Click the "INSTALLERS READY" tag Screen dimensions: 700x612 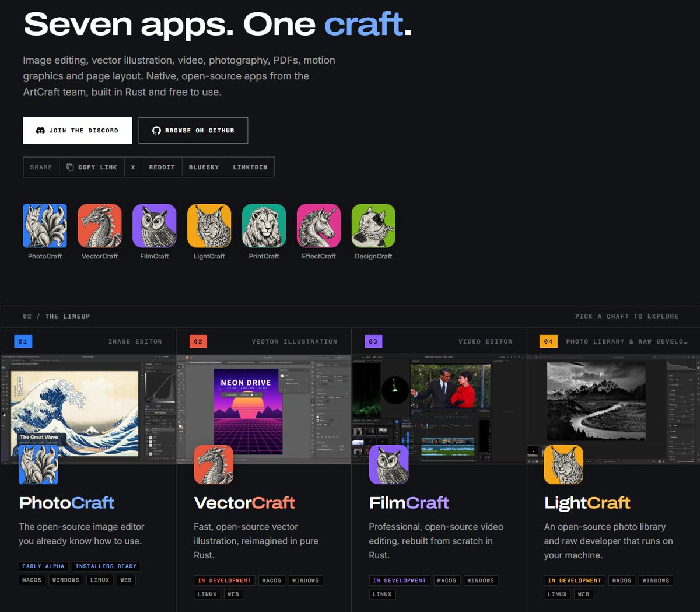coord(106,566)
